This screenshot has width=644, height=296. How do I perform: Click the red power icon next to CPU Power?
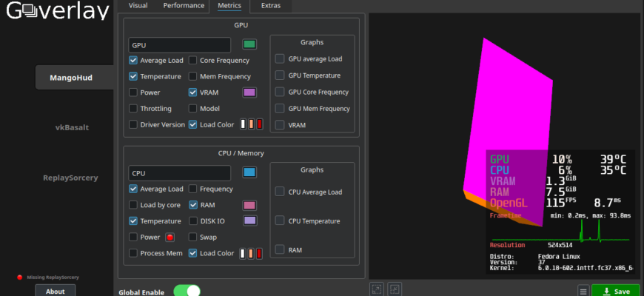(x=170, y=238)
